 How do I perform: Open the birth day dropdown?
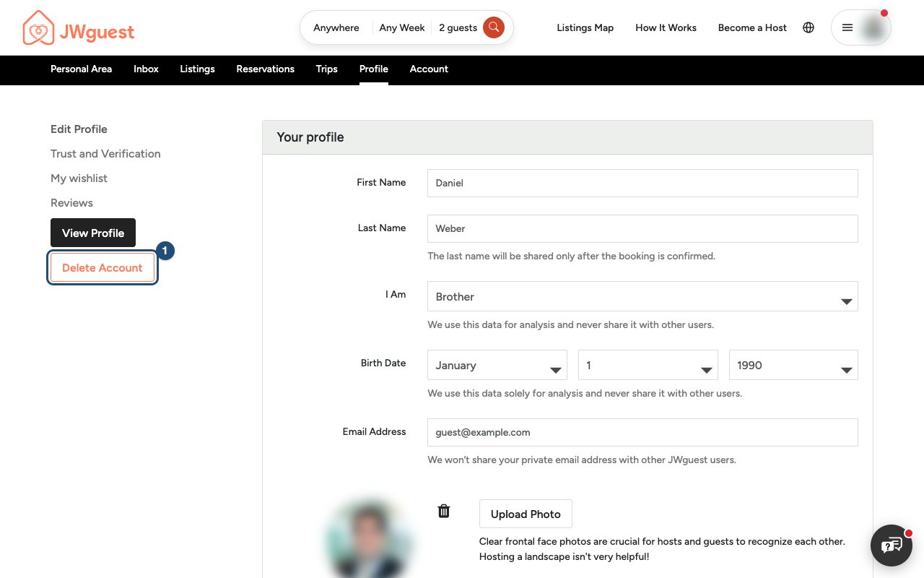648,365
